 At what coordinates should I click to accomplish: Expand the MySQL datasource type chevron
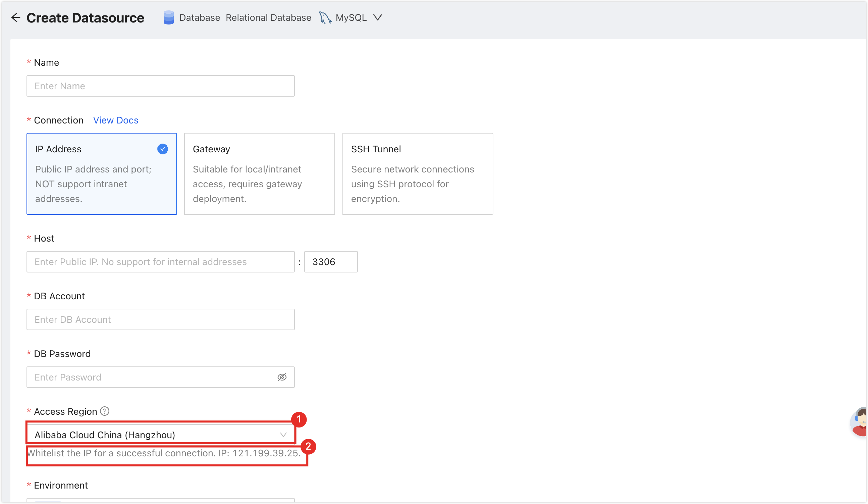click(378, 17)
